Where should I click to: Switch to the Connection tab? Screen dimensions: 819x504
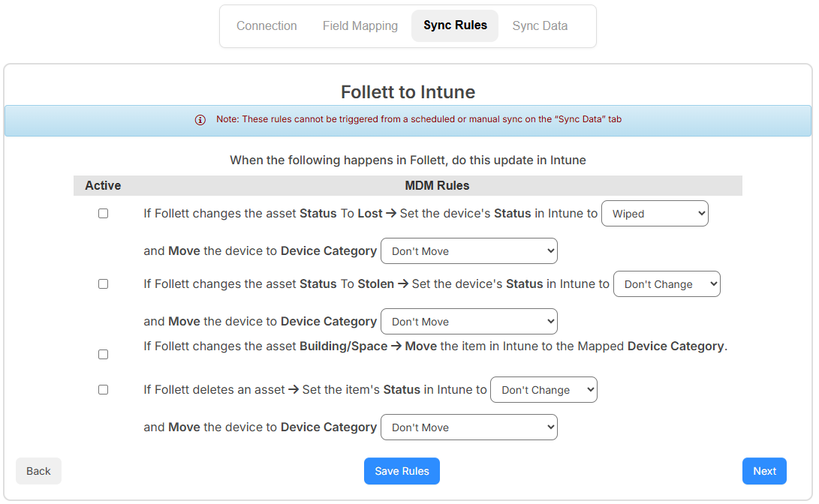click(266, 25)
